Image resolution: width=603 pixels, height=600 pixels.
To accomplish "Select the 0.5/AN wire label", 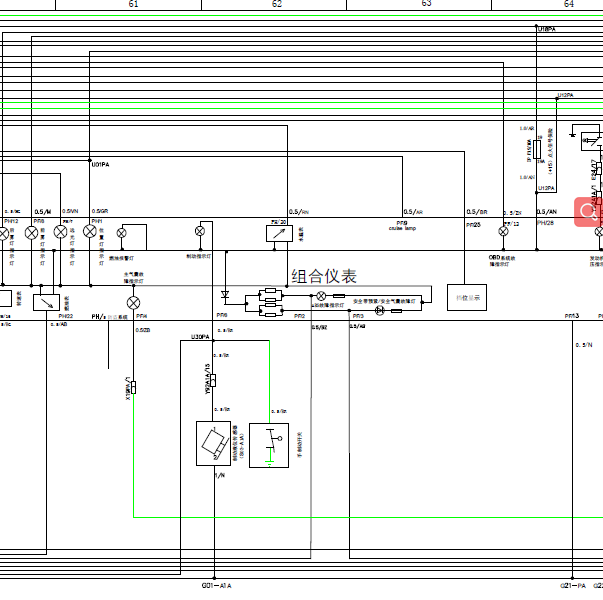I will pos(547,212).
